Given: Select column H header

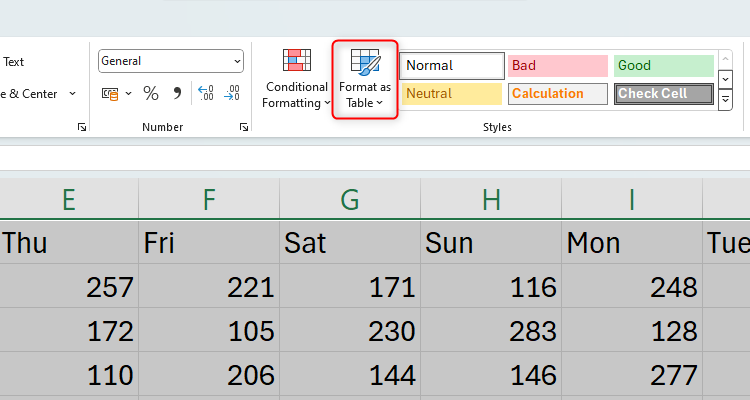Looking at the screenshot, I should tap(491, 199).
